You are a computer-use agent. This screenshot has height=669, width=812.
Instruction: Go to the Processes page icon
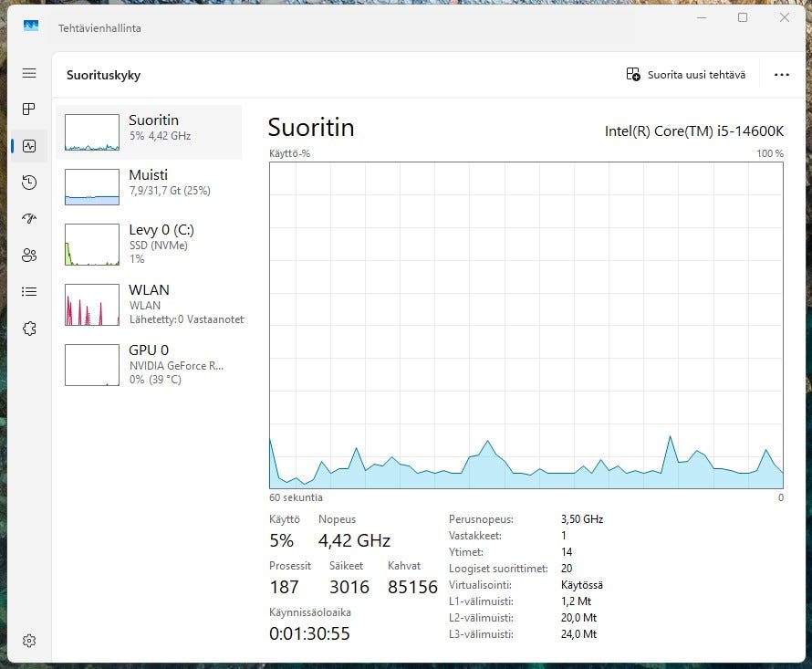tap(29, 110)
